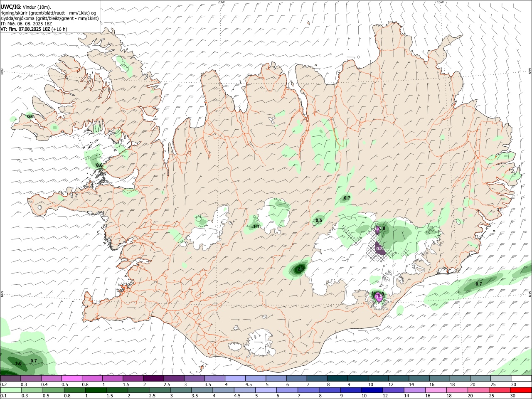Pick the 25 red-pink swatch in the bottom legend row
Viewport: 532px width, 399px height.
click(x=500, y=390)
